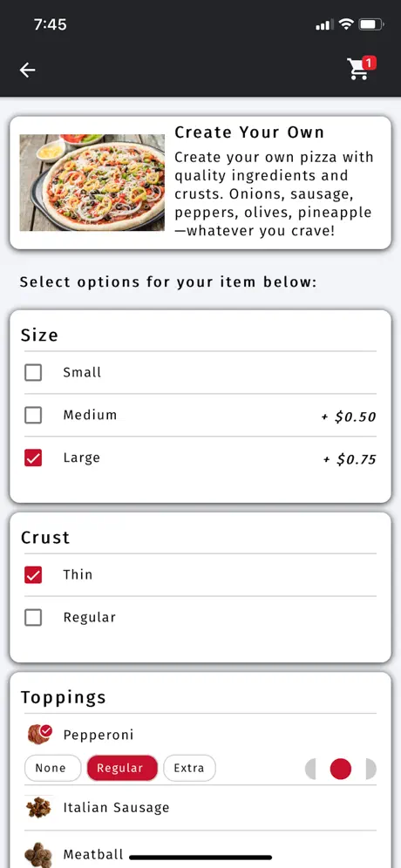
Task: Tap the back arrow icon
Action: coord(27,70)
